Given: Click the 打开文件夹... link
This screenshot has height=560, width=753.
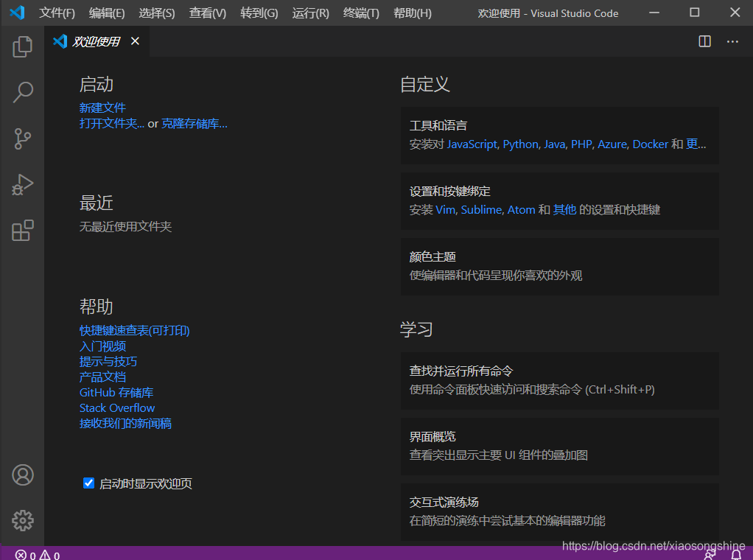Looking at the screenshot, I should click(x=112, y=124).
